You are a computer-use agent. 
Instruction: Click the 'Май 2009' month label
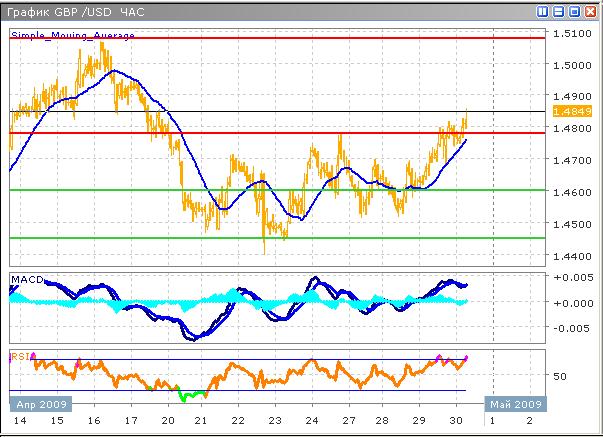(516, 404)
